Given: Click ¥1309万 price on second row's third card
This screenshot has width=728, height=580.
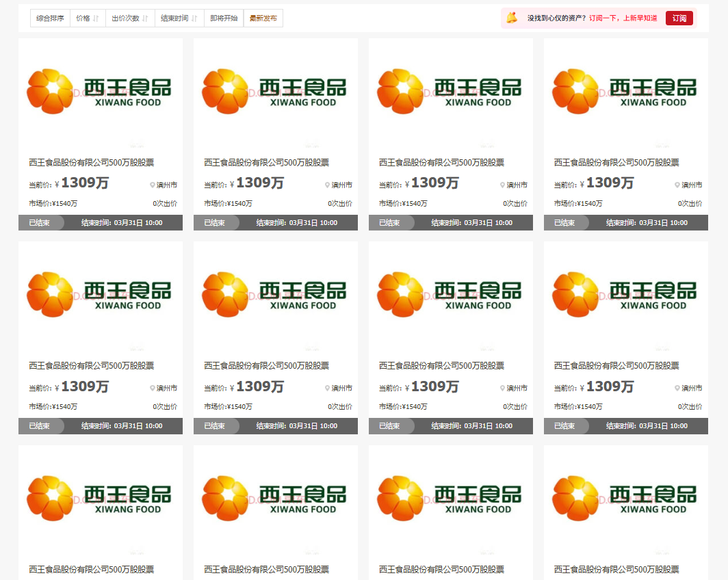Looking at the screenshot, I should (434, 386).
